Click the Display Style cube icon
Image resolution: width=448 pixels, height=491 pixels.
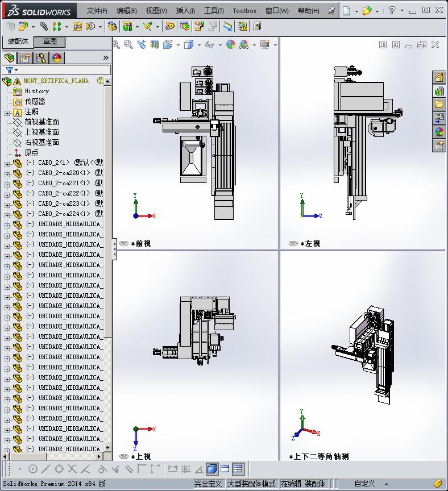[189, 44]
